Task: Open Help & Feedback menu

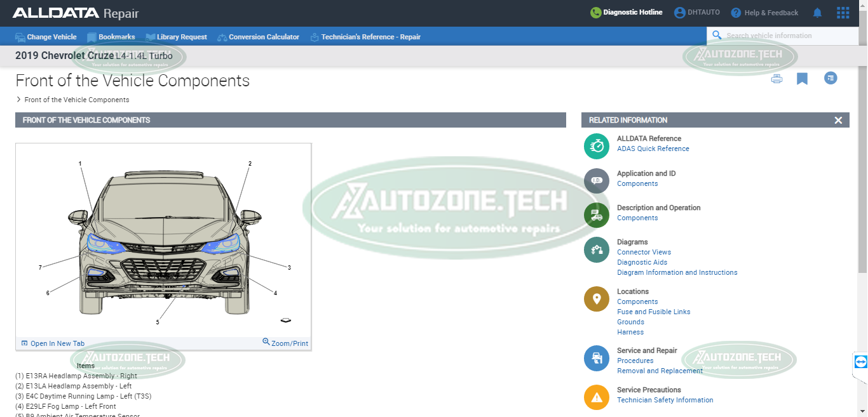Action: tap(764, 13)
